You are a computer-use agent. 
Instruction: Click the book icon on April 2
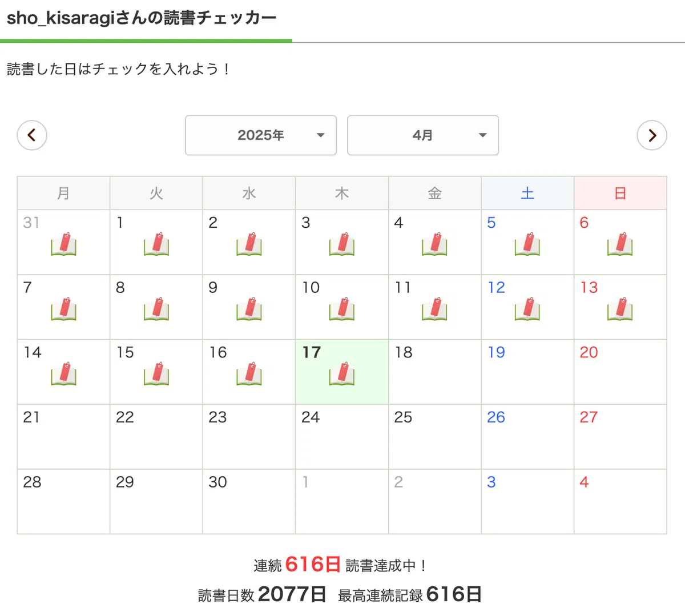click(x=249, y=244)
